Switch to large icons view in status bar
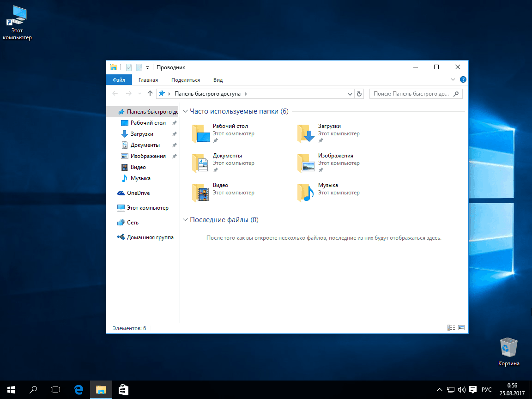532x399 pixels. pyautogui.click(x=461, y=328)
